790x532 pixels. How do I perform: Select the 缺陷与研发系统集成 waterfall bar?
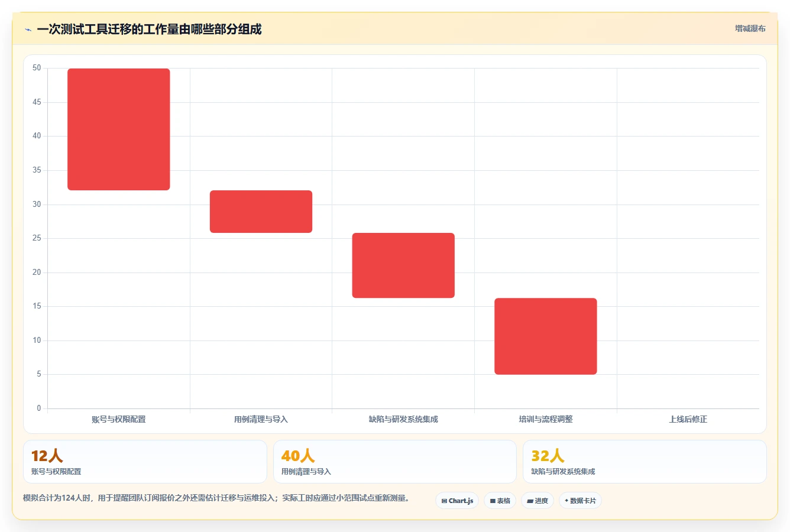[x=403, y=265]
